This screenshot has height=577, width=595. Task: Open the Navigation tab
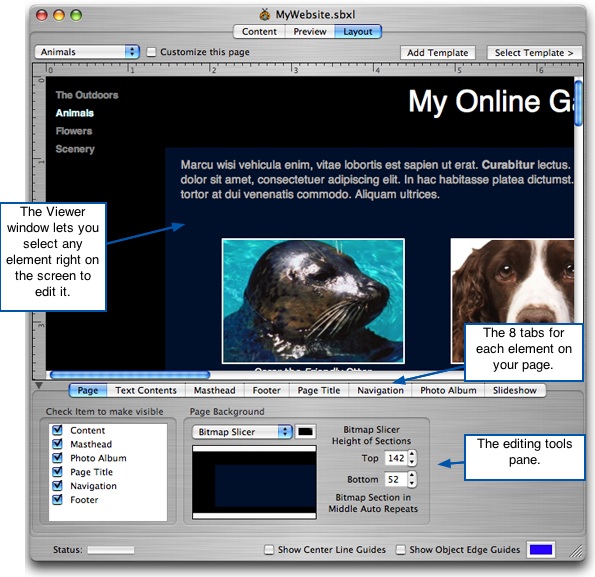coord(380,390)
